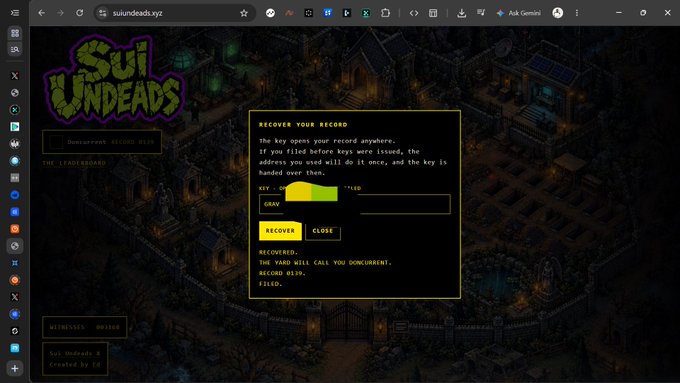The height and width of the screenshot is (383, 680).
Task: Select the highlighted active globe tab
Action: (15, 246)
